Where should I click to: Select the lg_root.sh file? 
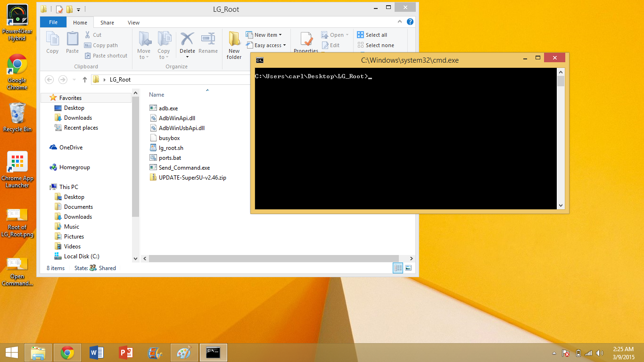[171, 148]
